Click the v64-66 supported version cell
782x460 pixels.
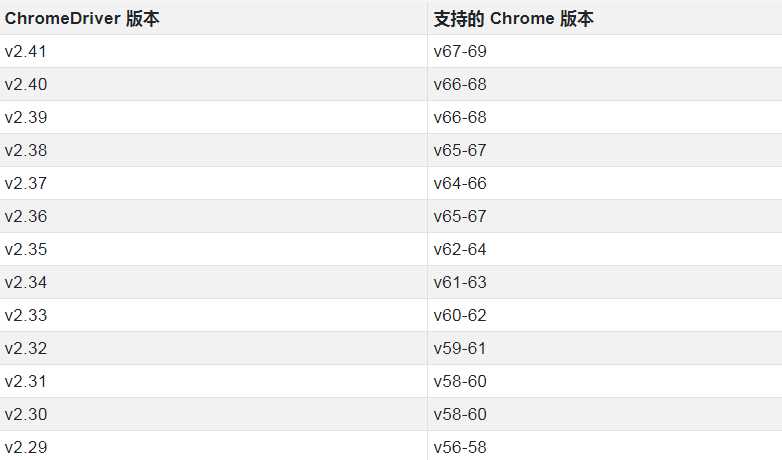[x=604, y=183]
